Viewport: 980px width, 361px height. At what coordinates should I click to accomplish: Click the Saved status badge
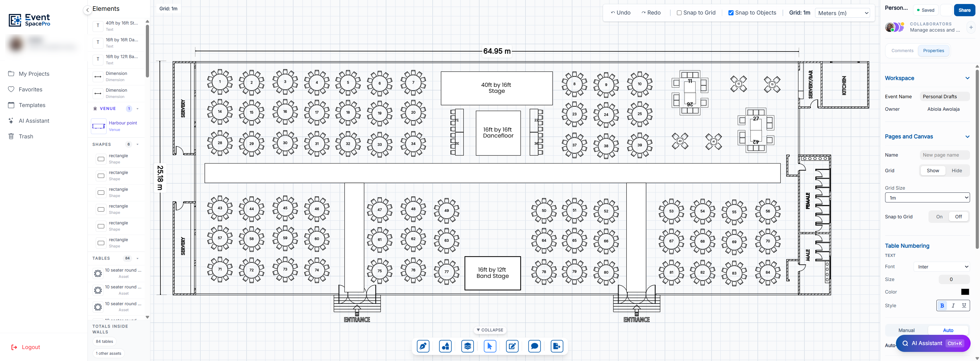click(x=925, y=10)
